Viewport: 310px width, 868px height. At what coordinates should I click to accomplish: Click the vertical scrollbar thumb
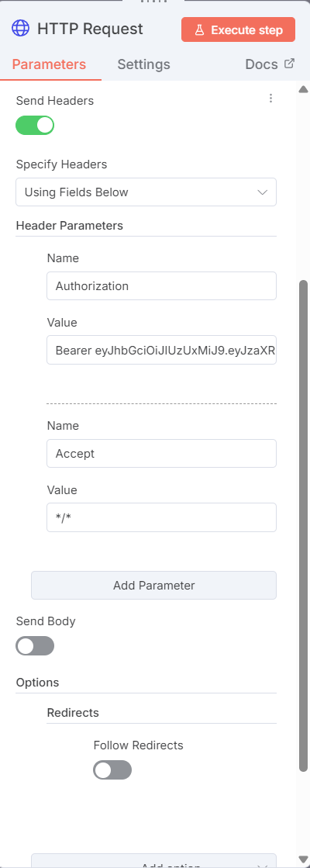coord(303,525)
